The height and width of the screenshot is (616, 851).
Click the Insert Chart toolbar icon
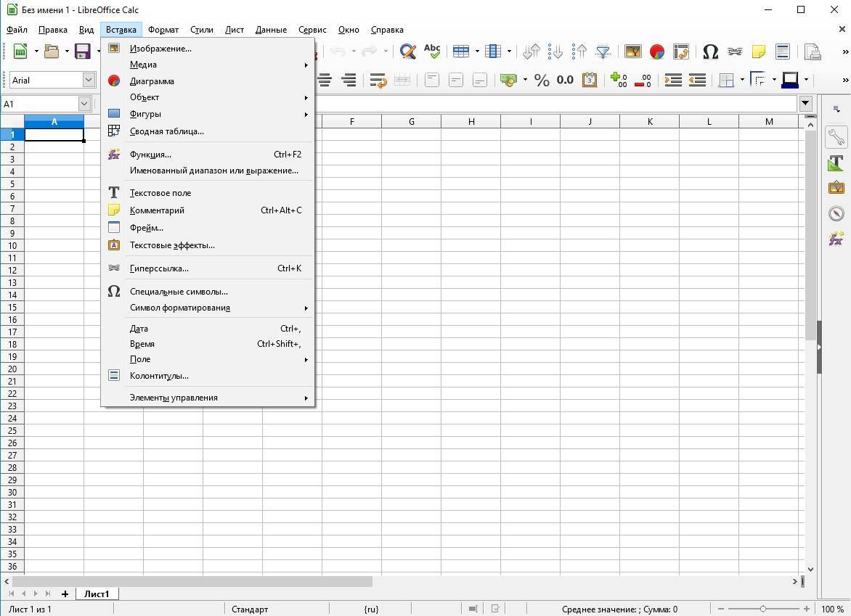point(656,52)
